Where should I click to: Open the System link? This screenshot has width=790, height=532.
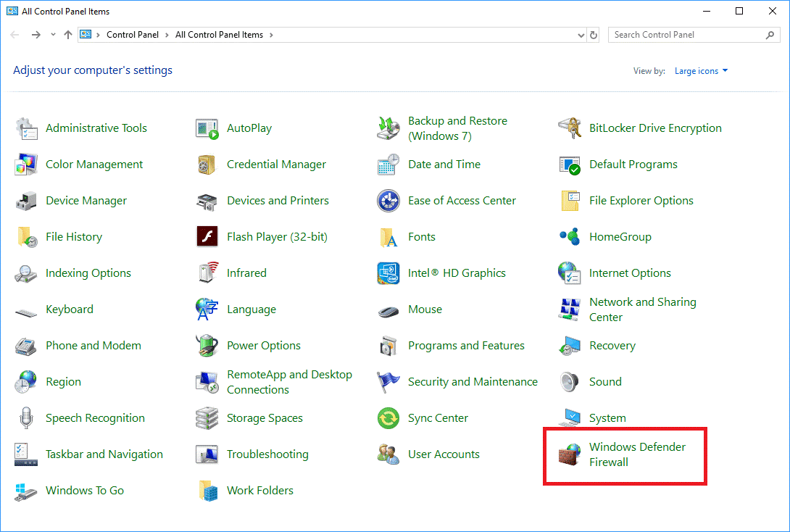[x=607, y=418]
